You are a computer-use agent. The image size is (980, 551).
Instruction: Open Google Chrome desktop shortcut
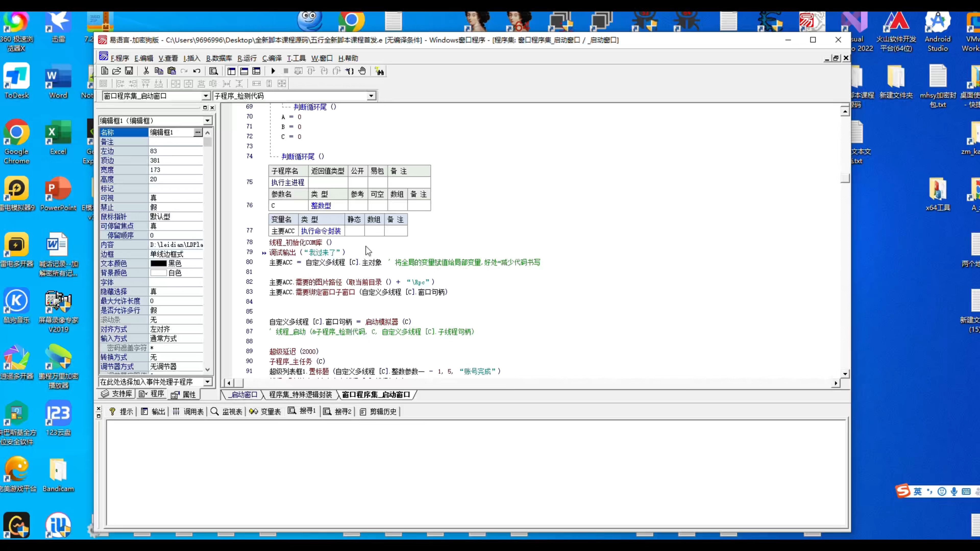(x=16, y=142)
